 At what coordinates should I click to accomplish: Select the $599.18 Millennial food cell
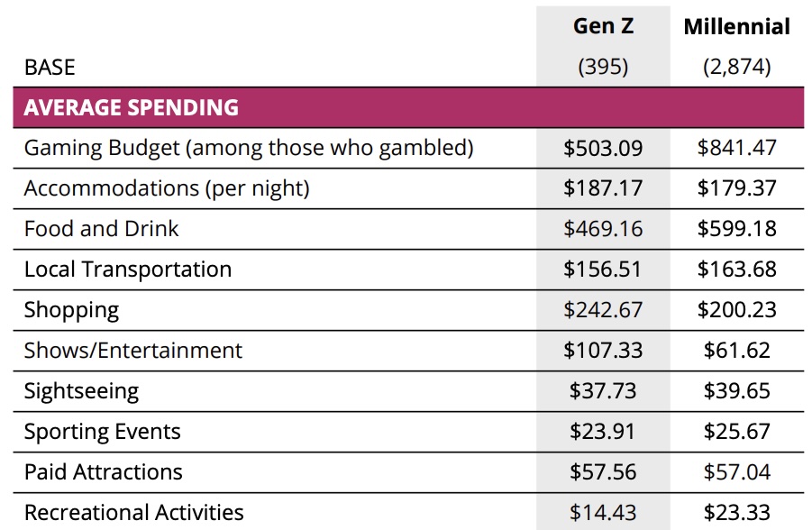coord(736,229)
